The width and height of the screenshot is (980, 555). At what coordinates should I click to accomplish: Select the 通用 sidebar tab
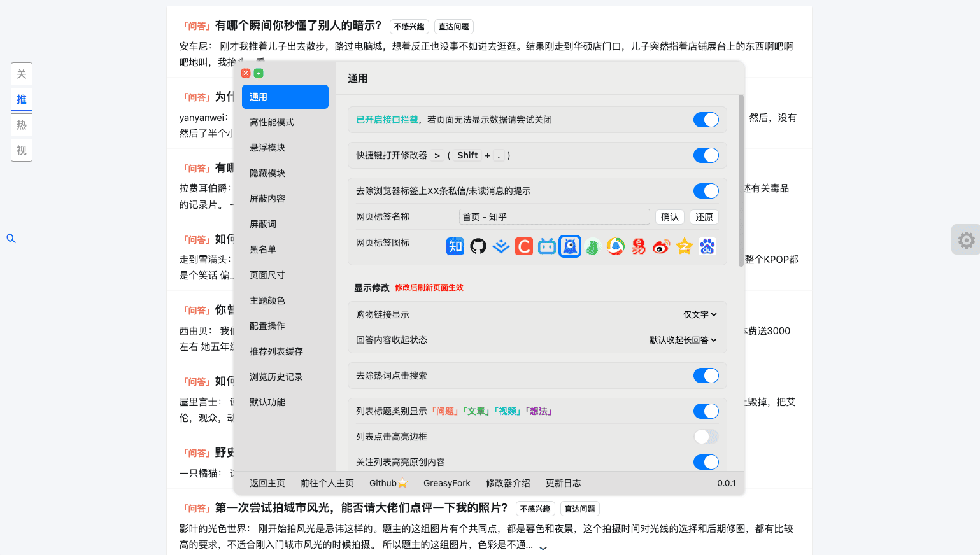click(x=285, y=97)
